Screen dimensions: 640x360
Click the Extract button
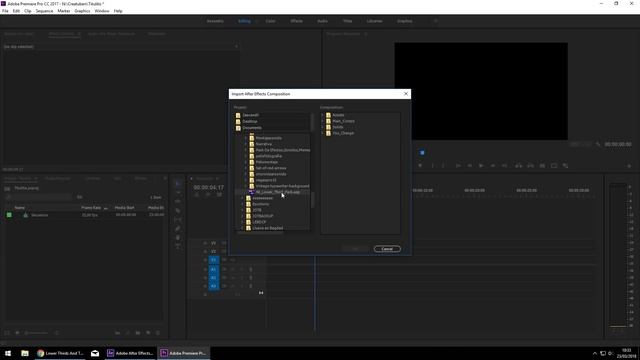pos(530,166)
